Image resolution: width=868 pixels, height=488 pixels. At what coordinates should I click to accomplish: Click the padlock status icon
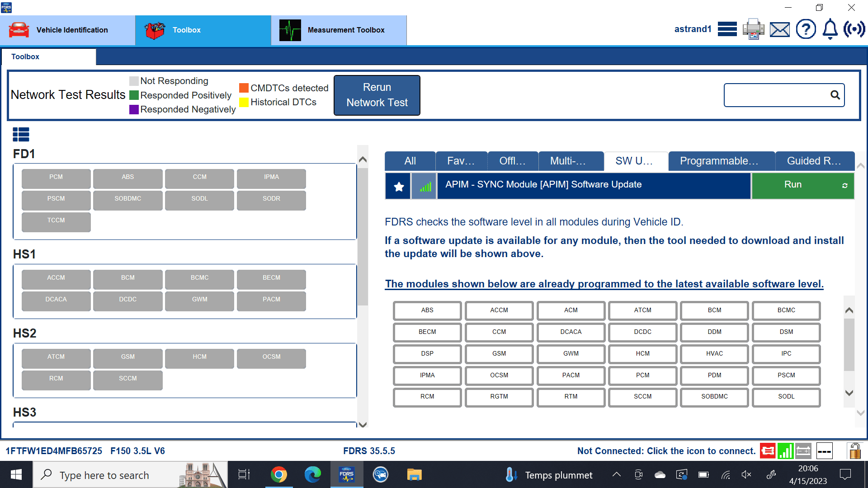pos(854,450)
